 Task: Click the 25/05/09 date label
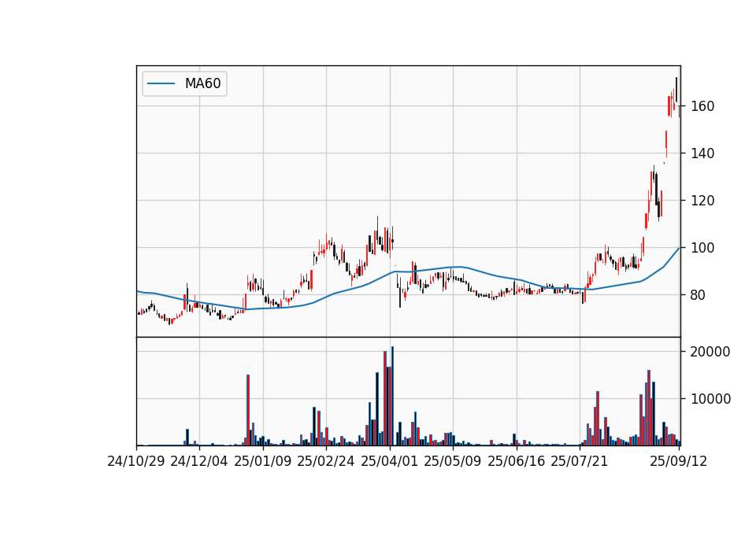pos(453,461)
